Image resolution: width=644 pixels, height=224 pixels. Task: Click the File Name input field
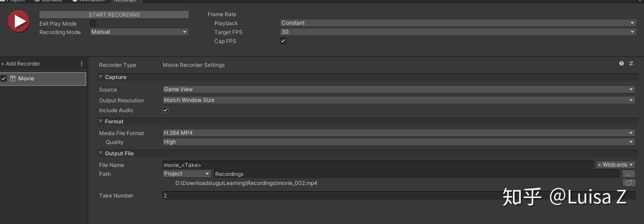click(x=378, y=165)
